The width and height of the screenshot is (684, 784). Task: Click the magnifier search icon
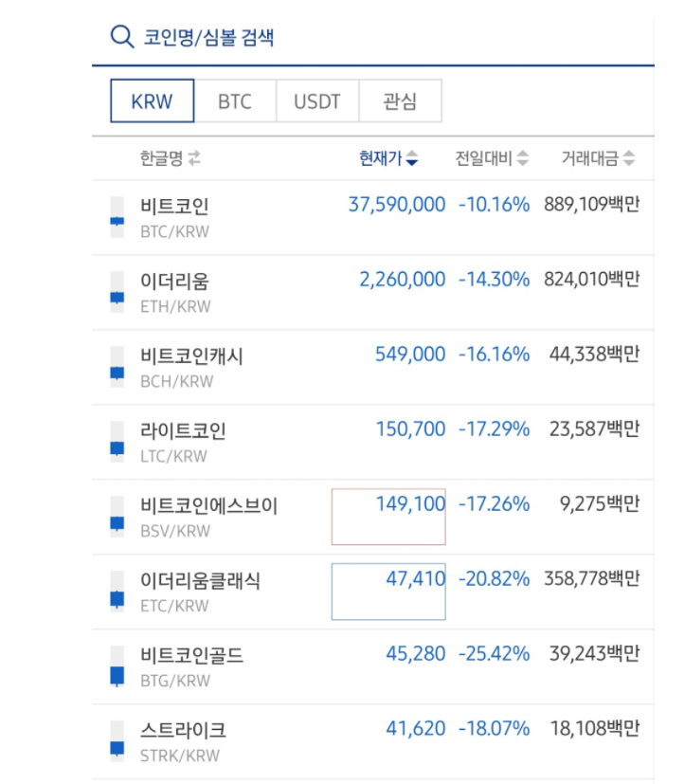click(122, 37)
